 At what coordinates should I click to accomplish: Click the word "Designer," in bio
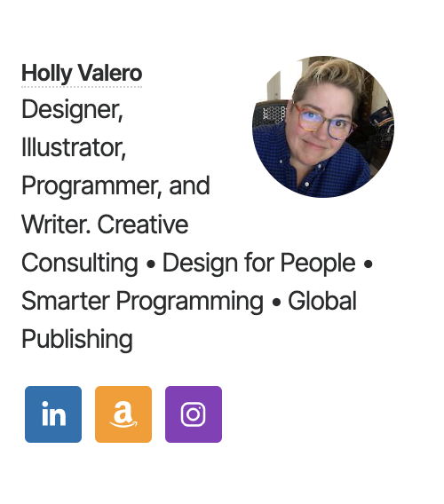[73, 110]
